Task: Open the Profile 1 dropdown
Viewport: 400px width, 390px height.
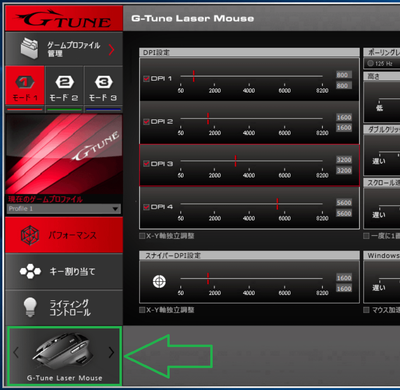Action: tap(64, 209)
